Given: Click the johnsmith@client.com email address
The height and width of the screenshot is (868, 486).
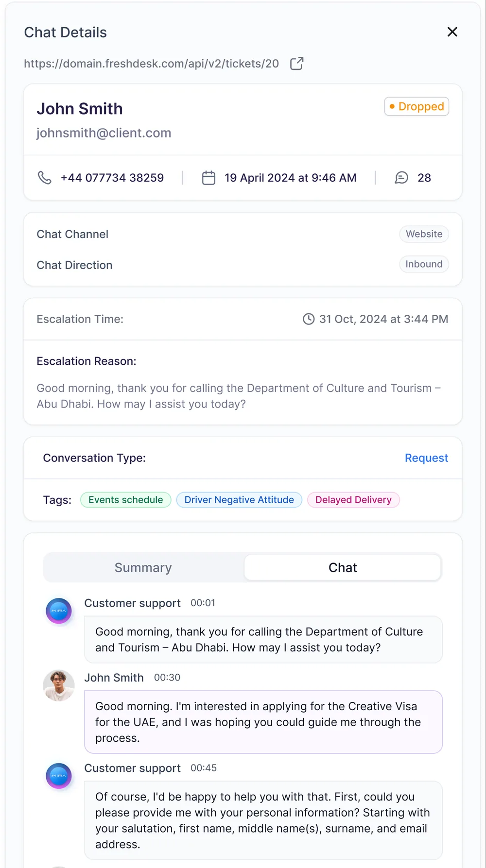Looking at the screenshot, I should (104, 133).
